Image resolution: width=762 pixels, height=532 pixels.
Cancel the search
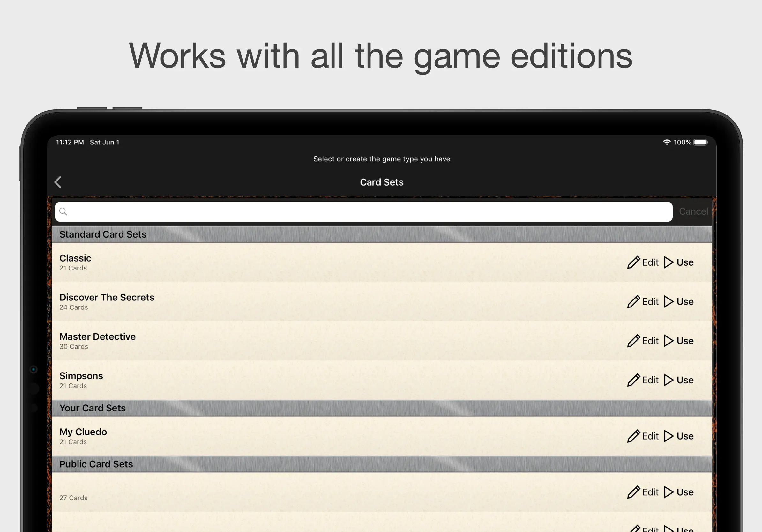pyautogui.click(x=693, y=211)
